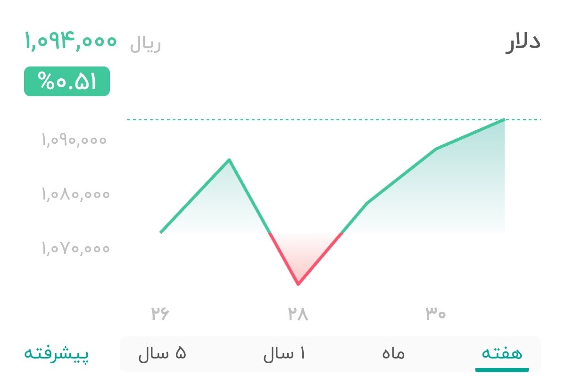Click the 1,070,000 axis value
This screenshot has width=565, height=392.
tap(74, 248)
